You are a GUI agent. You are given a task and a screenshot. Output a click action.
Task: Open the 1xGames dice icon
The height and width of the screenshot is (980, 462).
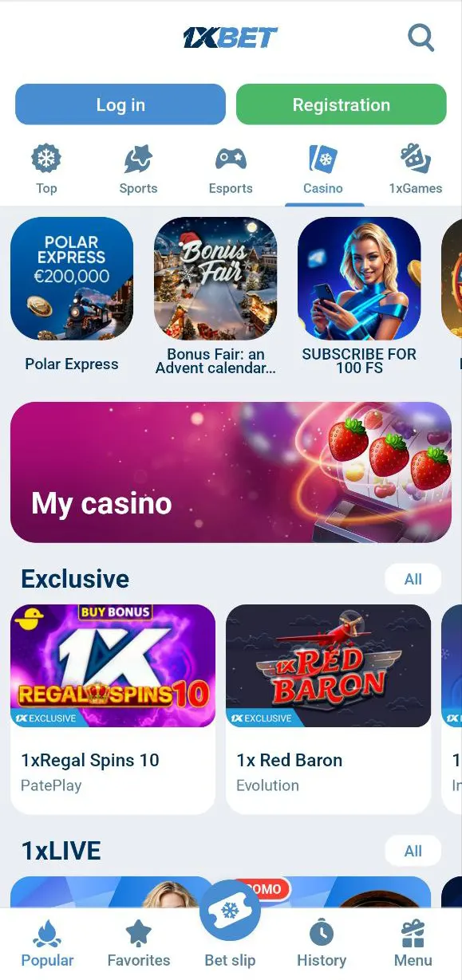point(415,159)
